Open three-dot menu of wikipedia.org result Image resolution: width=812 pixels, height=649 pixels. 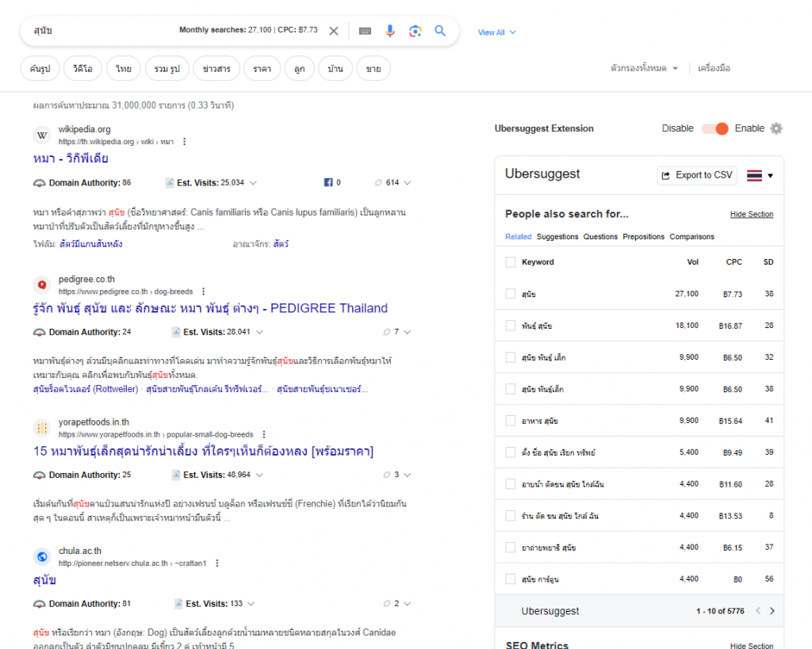click(x=184, y=142)
